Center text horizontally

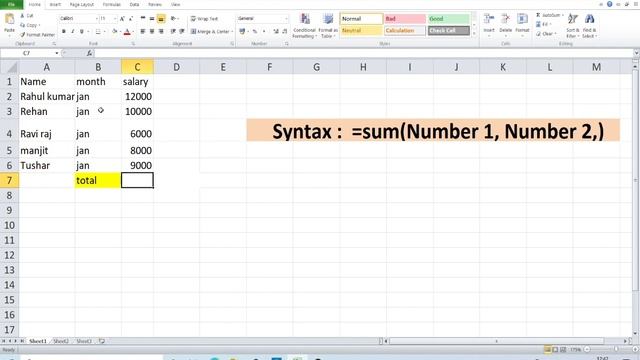tap(152, 31)
